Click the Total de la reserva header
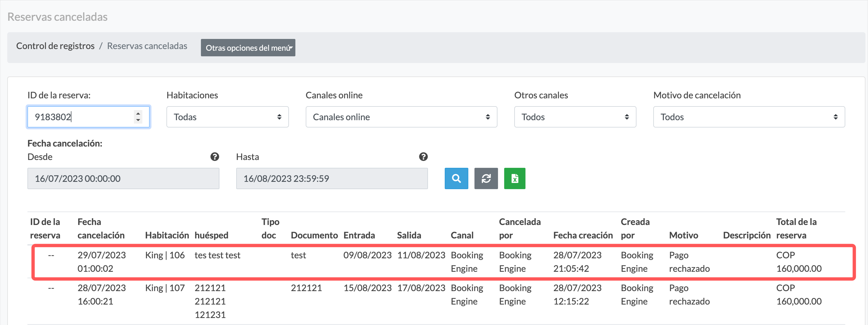This screenshot has height=325, width=868. pyautogui.click(x=796, y=228)
